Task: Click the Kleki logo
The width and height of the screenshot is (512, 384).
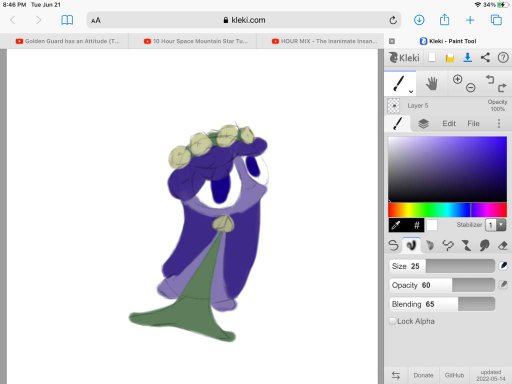Action: pos(404,58)
